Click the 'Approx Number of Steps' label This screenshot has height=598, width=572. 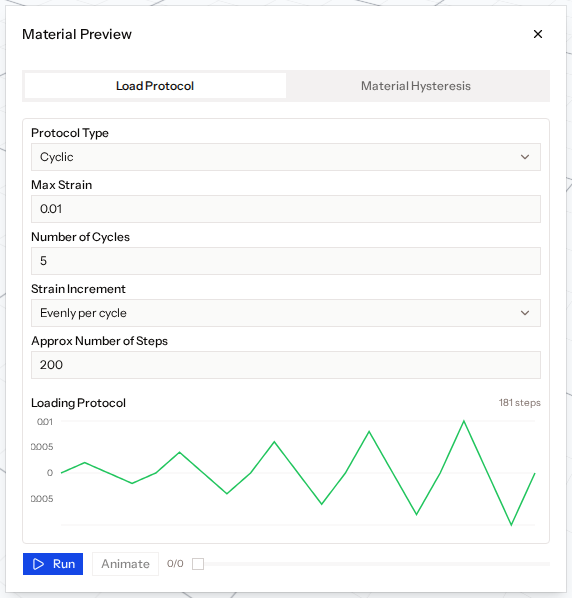click(x=100, y=341)
